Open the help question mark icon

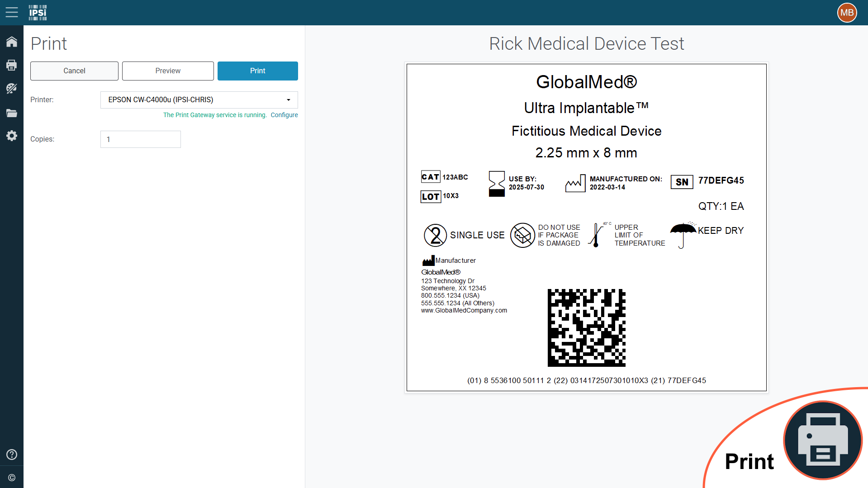point(12,455)
